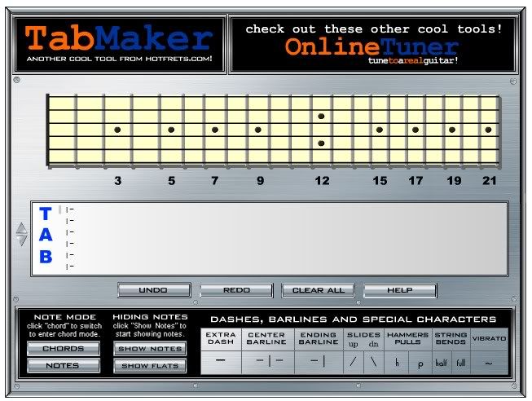This screenshot has width=532, height=401.
Task: Click the tab scroll up arrow
Action: (x=21, y=228)
